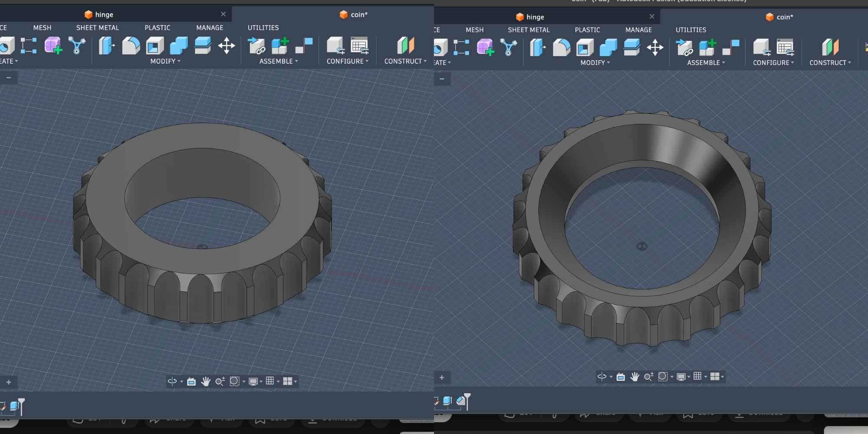Viewport: 868px width, 434px height.
Task: Select Offset Plane icon in right window
Action: (830, 47)
